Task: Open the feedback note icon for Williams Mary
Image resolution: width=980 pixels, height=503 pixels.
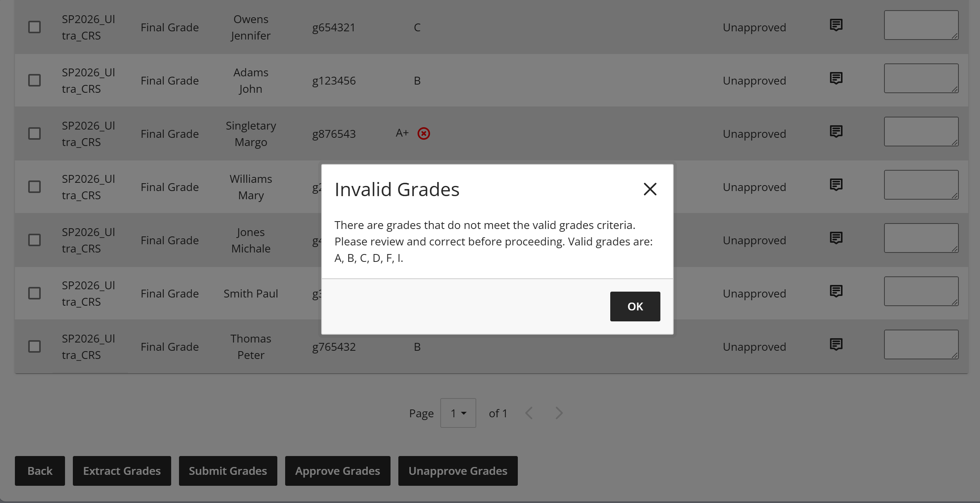Action: pos(836,185)
